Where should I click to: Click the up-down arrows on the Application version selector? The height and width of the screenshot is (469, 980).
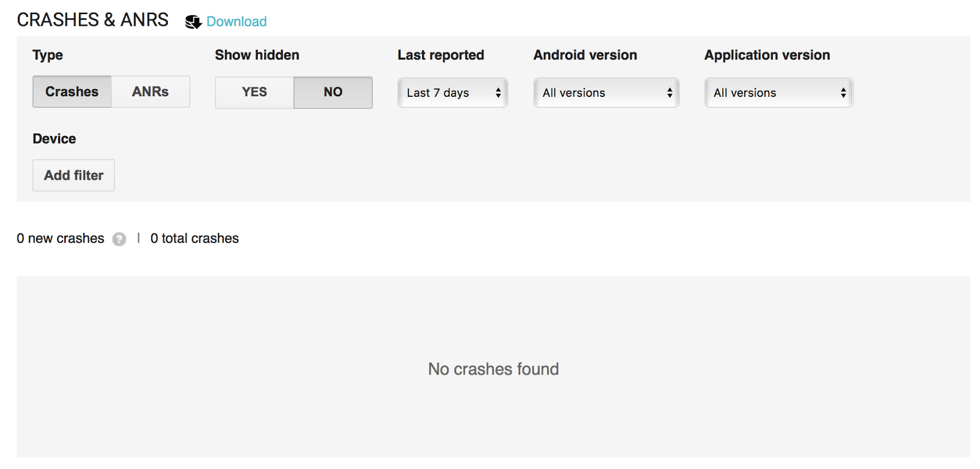(843, 93)
